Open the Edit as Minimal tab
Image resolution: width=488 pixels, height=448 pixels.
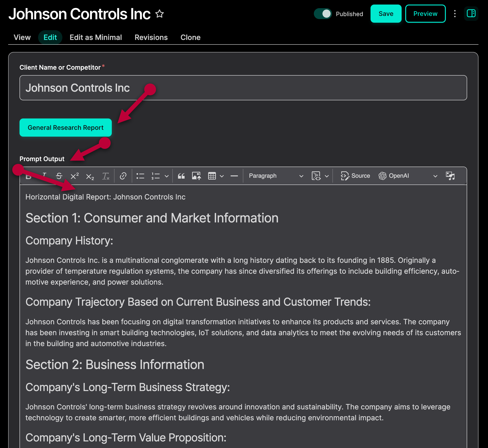tap(96, 37)
